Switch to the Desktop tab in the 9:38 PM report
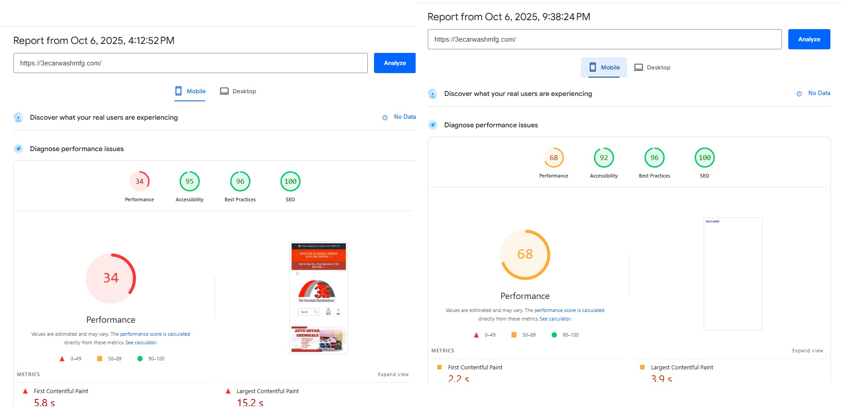This screenshot has width=868, height=416. pyautogui.click(x=652, y=68)
